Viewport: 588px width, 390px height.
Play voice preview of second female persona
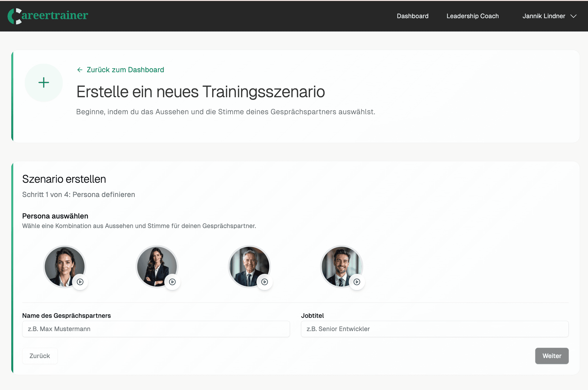tap(172, 282)
